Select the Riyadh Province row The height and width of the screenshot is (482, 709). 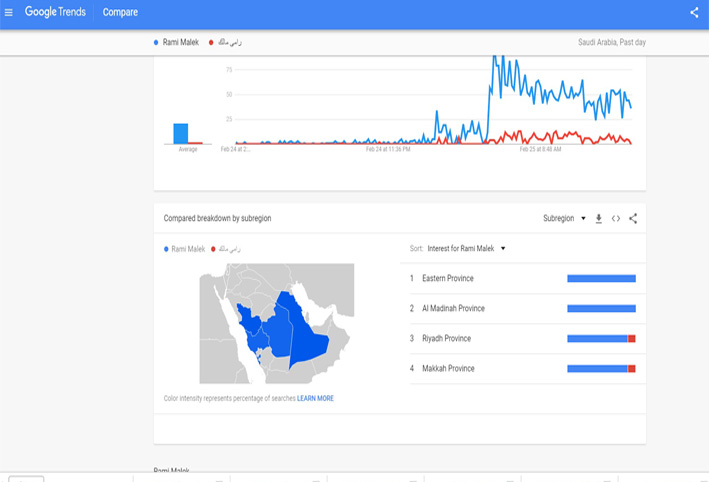[528, 339]
